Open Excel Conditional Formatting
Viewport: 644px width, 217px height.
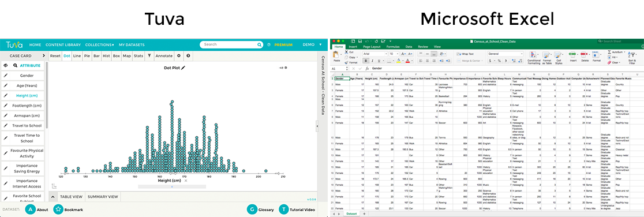(x=534, y=58)
